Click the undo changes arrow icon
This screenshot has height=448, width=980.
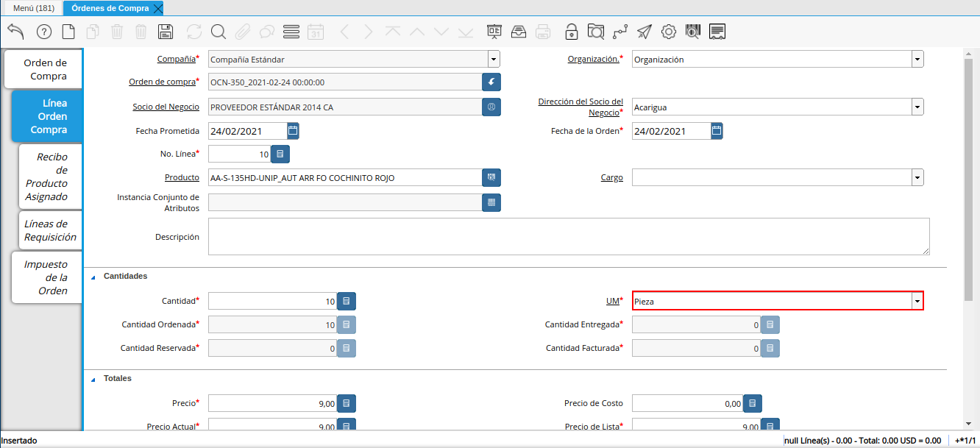click(15, 32)
